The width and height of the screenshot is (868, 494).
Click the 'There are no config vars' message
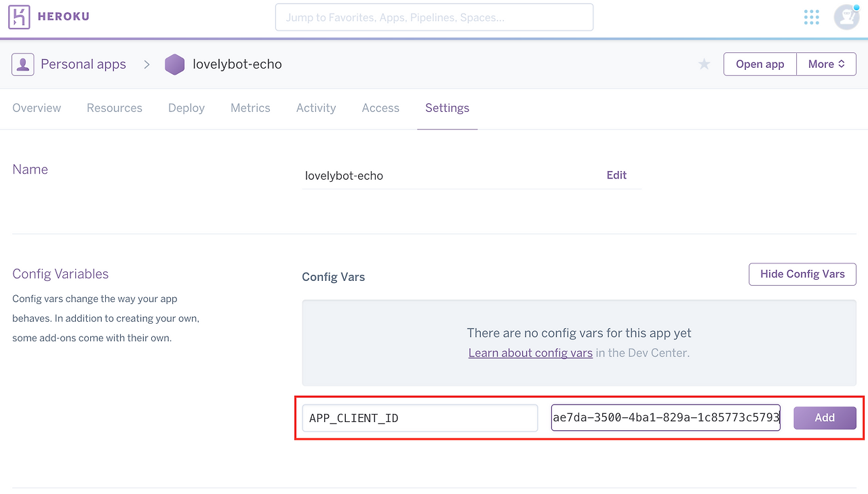(579, 333)
